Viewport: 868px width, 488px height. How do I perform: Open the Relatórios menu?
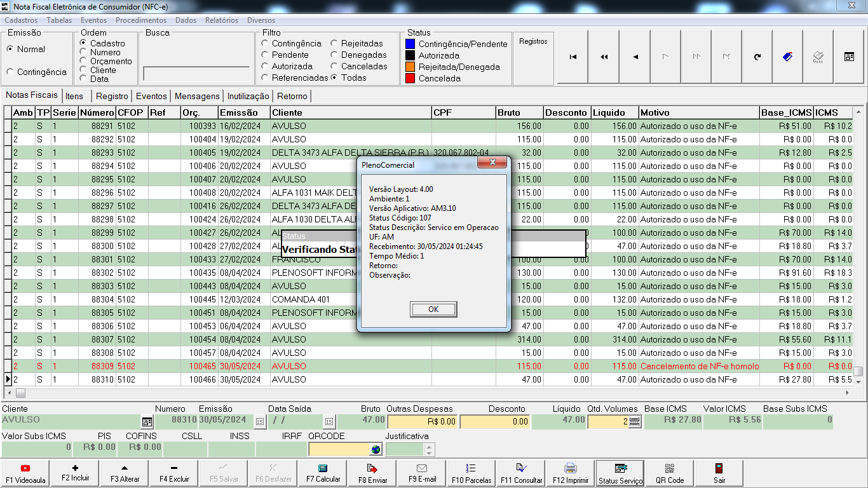[x=222, y=20]
